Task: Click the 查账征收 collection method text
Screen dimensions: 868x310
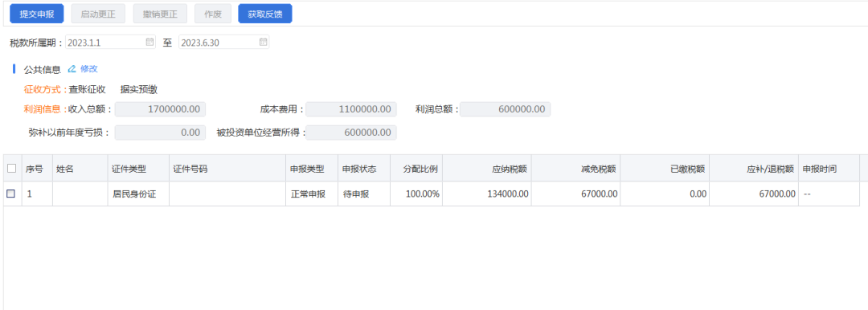Action: [88, 89]
